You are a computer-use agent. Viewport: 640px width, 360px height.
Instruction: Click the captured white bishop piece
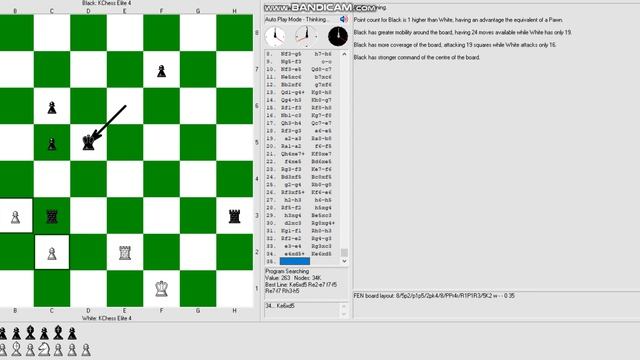click(x=16, y=349)
